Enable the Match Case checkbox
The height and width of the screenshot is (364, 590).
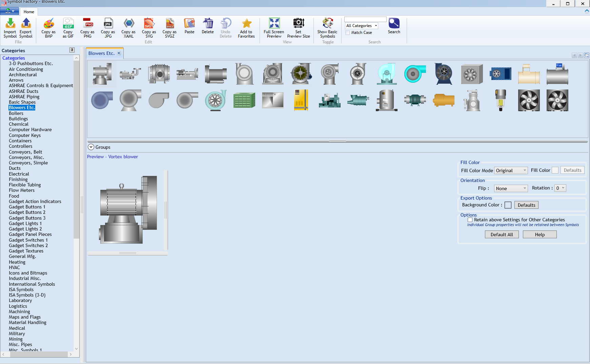point(347,33)
